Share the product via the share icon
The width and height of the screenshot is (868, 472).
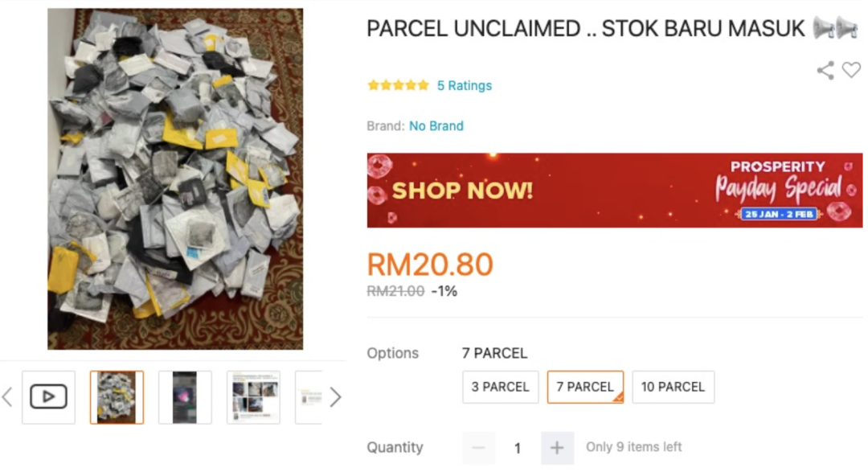(x=825, y=71)
